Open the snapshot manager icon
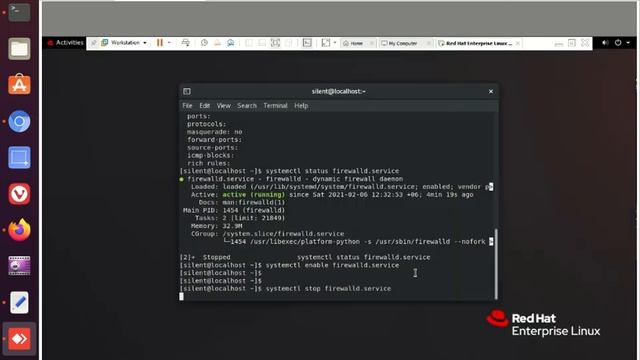The width and height of the screenshot is (640, 360). click(x=231, y=43)
